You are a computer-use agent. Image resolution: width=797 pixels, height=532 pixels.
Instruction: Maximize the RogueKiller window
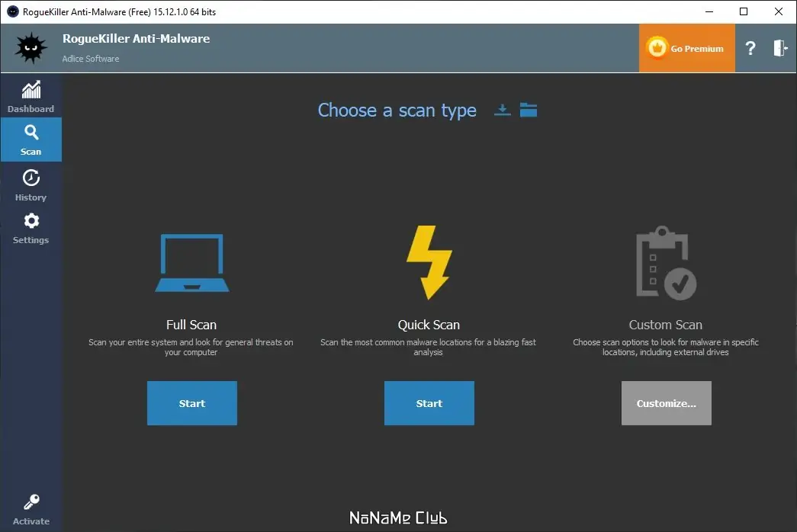tap(744, 11)
